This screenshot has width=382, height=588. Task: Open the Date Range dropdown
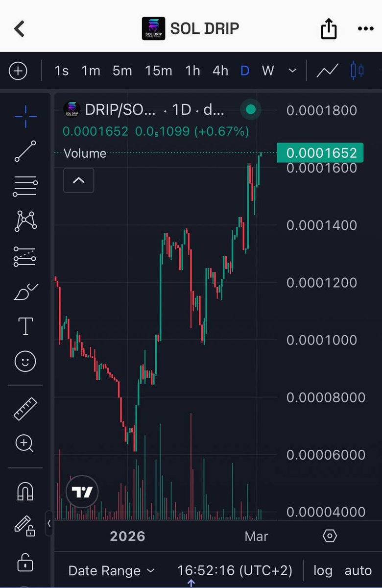[x=111, y=571]
